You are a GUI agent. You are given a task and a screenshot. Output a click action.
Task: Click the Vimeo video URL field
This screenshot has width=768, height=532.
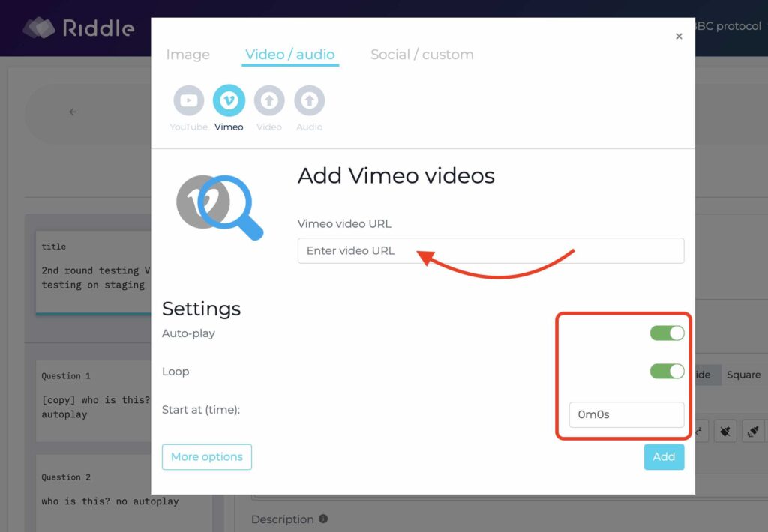(x=490, y=250)
